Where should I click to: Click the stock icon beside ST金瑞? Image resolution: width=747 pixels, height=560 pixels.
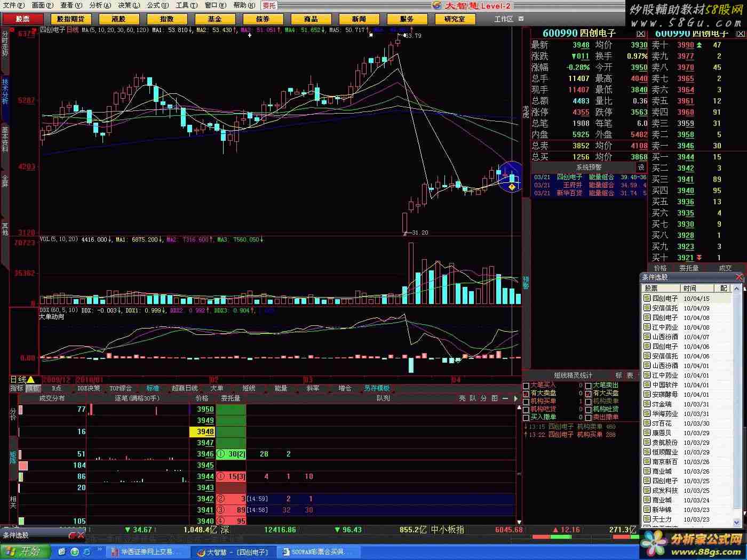pos(647,404)
